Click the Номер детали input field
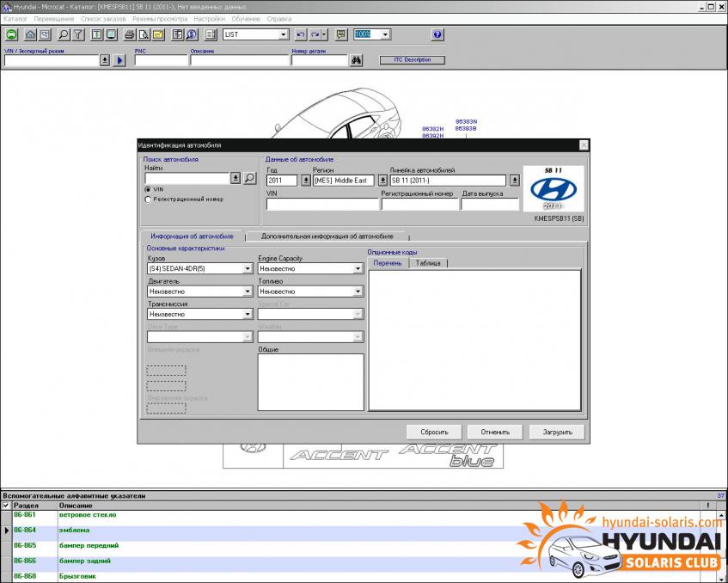Viewport: 728px width, 583px height. point(320,60)
